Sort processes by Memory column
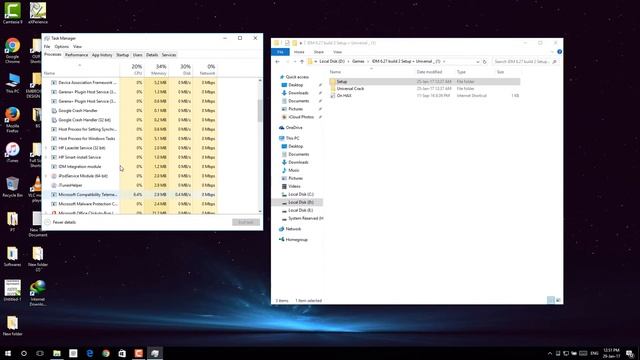Screen dimensions: 640x360 point(156,69)
